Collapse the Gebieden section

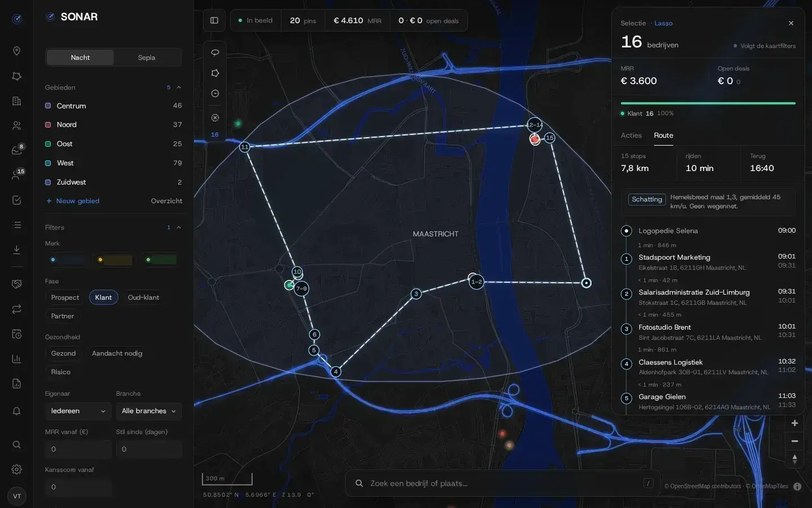coord(179,87)
